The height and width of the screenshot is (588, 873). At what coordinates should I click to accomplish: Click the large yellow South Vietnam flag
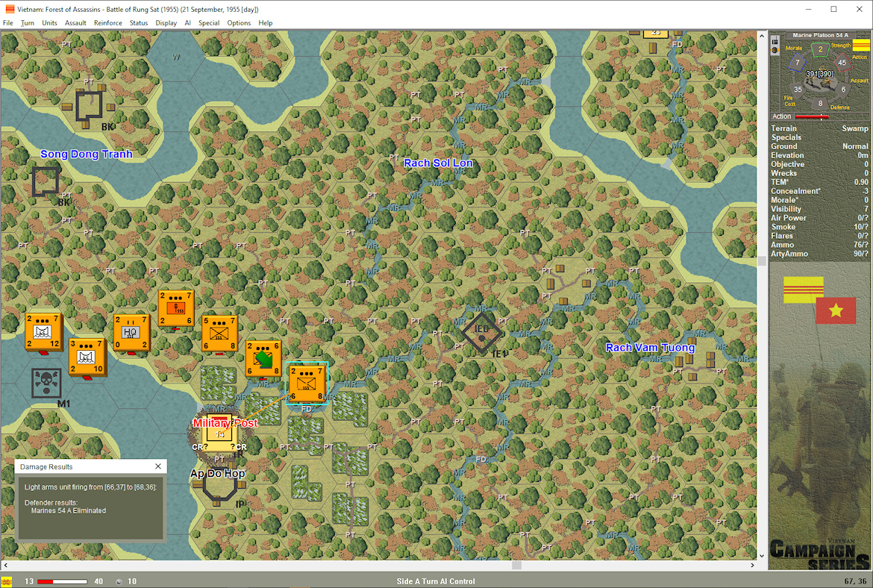click(x=804, y=290)
